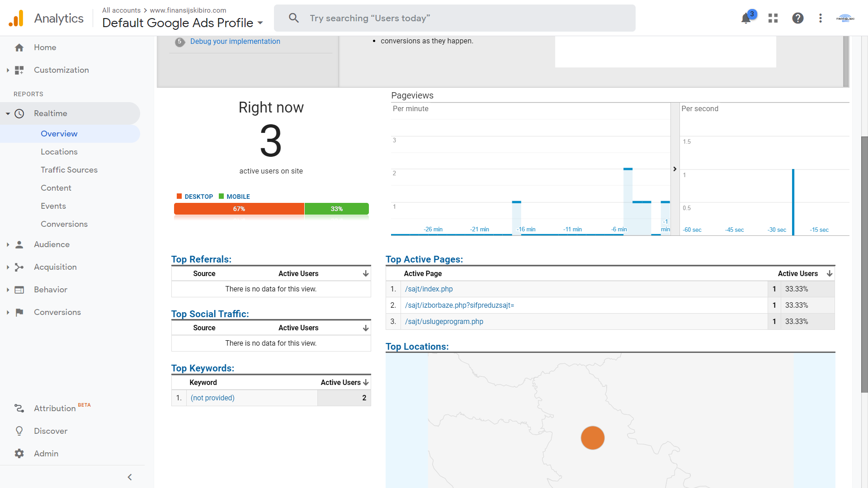
Task: Collapse the sidebar using bottom arrow
Action: pyautogui.click(x=129, y=477)
